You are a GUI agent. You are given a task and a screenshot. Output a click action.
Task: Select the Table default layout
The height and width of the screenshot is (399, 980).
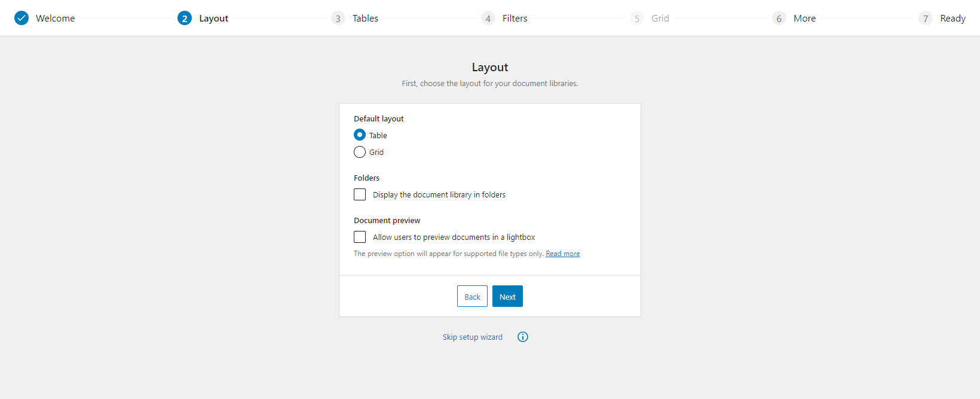359,135
